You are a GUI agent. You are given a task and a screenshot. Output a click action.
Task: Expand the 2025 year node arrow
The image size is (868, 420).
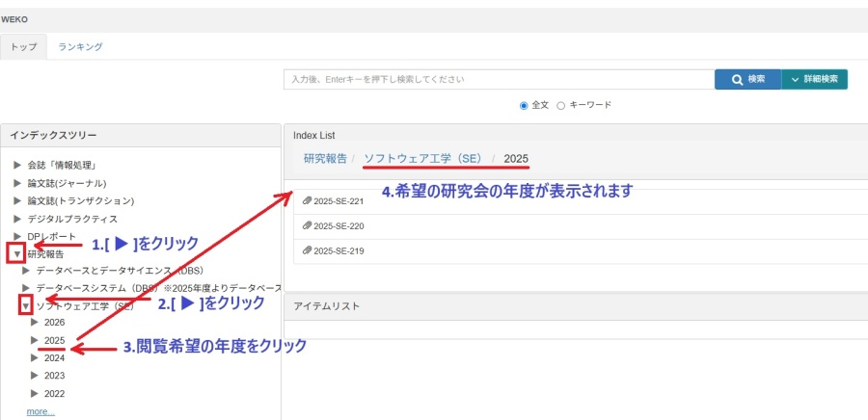coord(35,340)
